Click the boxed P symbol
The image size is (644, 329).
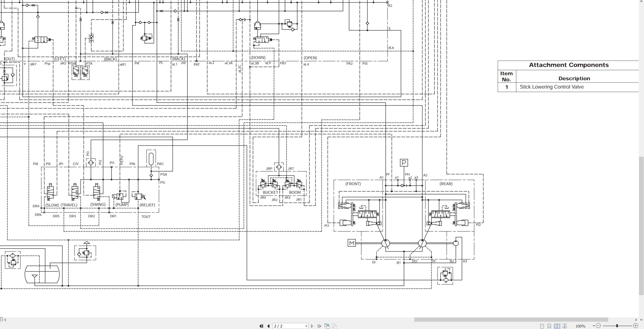coord(404,163)
